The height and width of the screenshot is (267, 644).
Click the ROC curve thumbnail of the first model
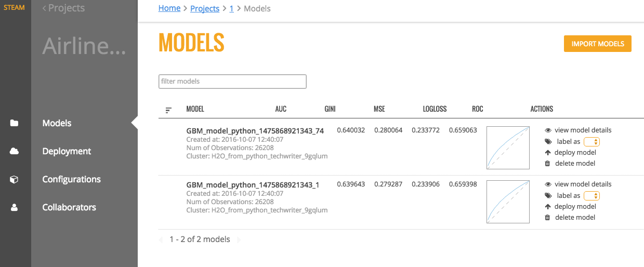[508, 148]
